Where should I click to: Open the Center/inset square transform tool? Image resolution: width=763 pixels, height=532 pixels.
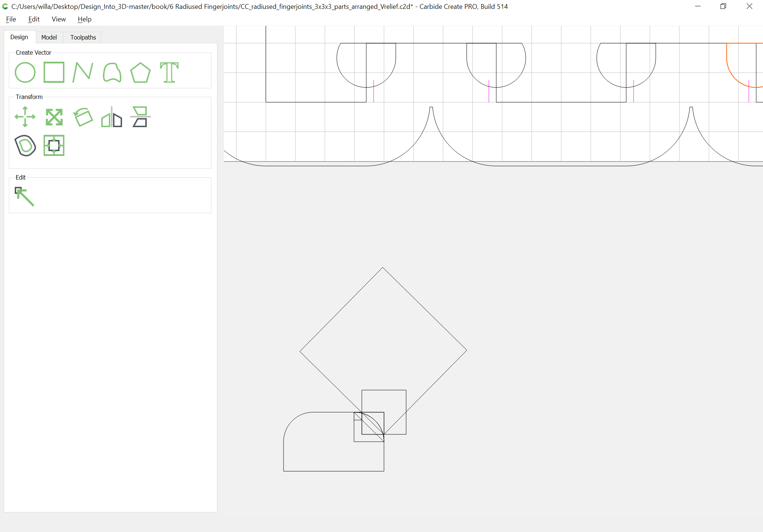54,146
